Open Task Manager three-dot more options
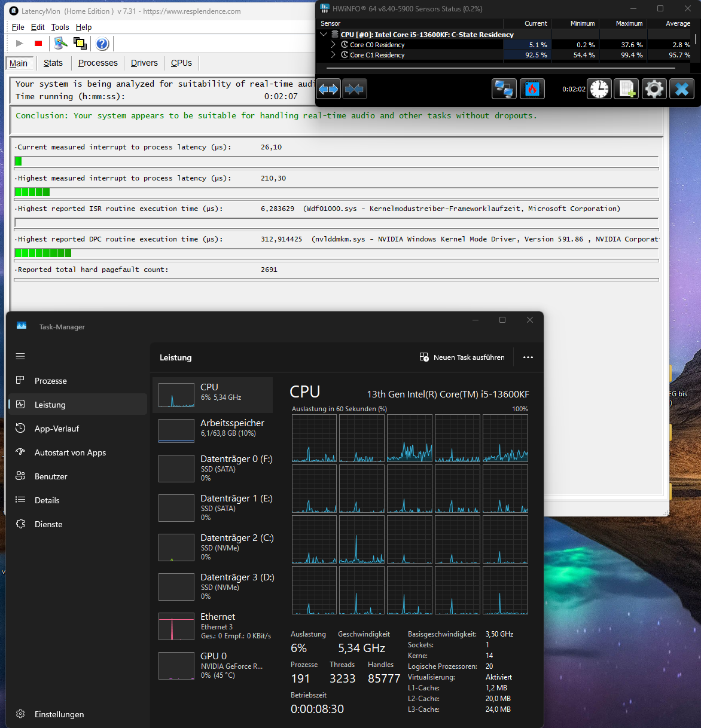Screen dimensions: 701x728 pos(528,357)
